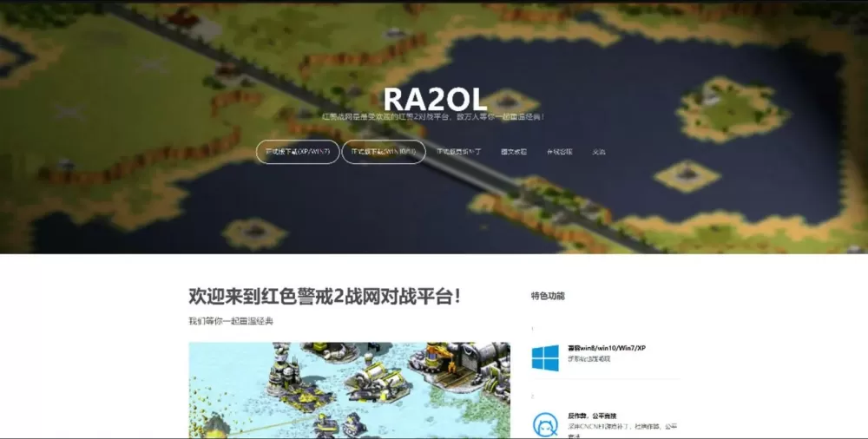Click the tagline under the RA2OL title
Image resolution: width=868 pixels, height=439 pixels.
tap(434, 117)
